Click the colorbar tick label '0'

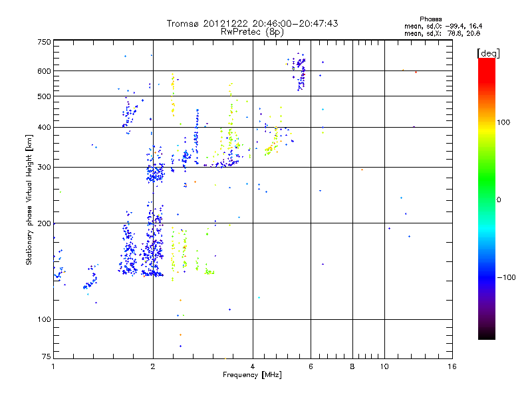499,199
